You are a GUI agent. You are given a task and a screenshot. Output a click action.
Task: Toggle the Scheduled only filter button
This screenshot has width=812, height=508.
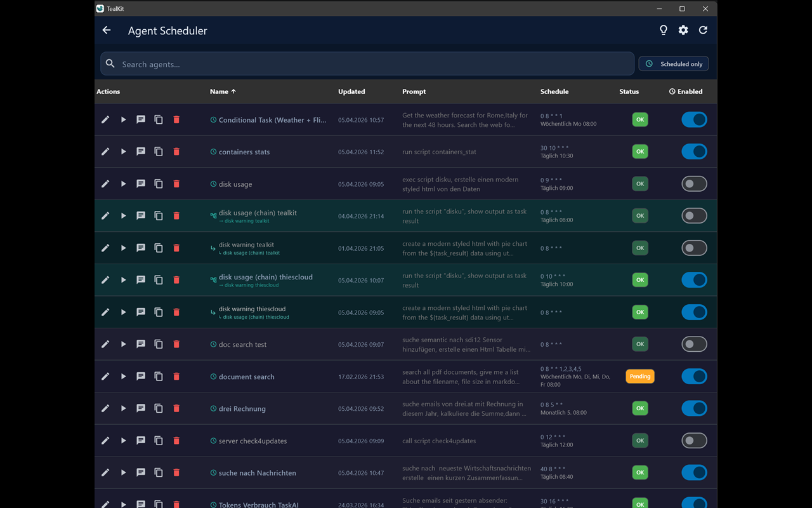point(674,64)
